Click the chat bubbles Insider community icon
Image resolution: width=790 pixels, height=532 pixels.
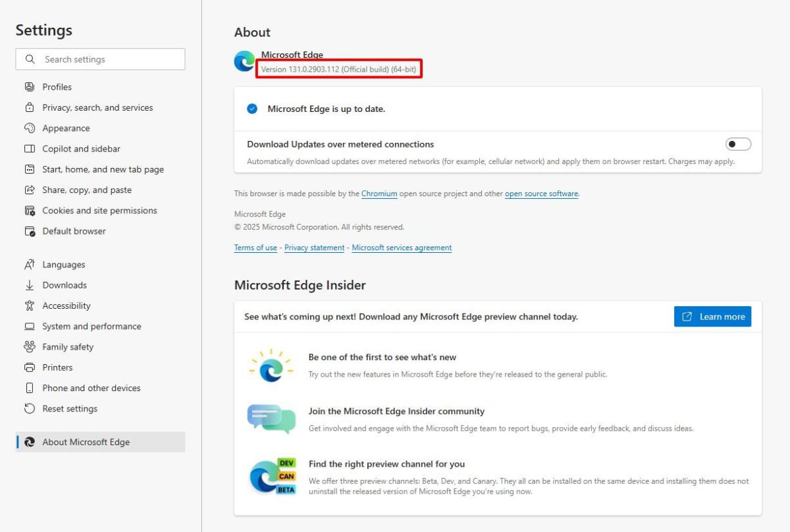271,419
